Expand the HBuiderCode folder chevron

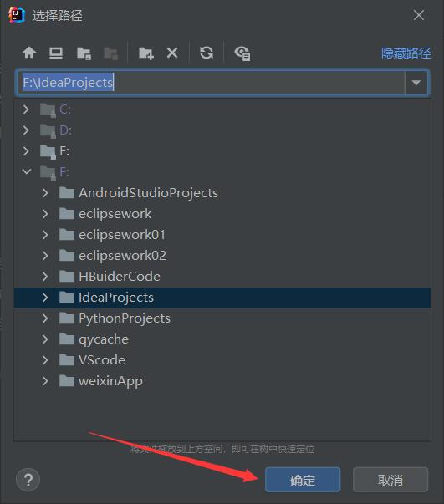[x=45, y=277]
